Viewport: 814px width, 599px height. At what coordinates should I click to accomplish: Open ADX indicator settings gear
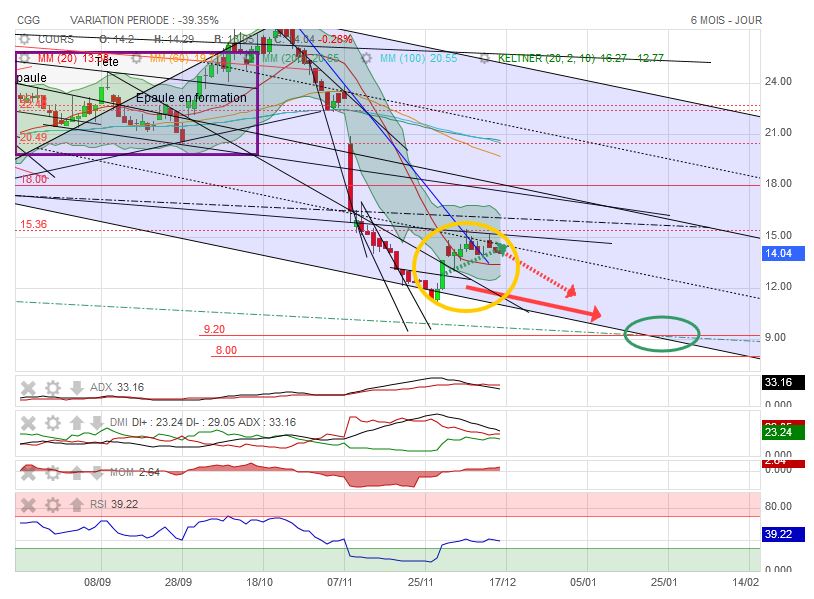click(x=52, y=388)
